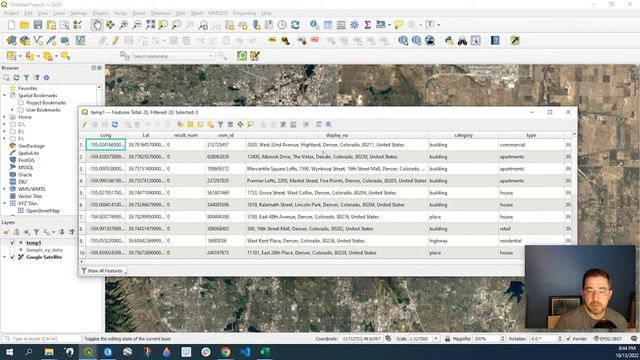Toggle visibility of temp1 layer

[x=12, y=243]
